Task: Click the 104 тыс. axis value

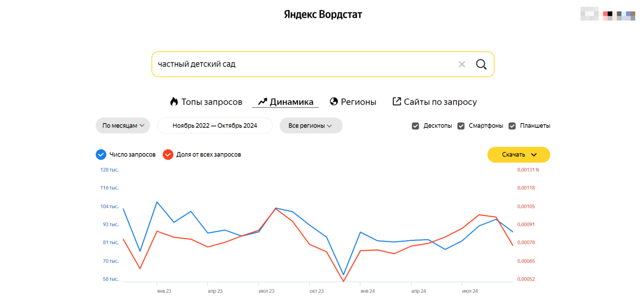Action: point(109,207)
